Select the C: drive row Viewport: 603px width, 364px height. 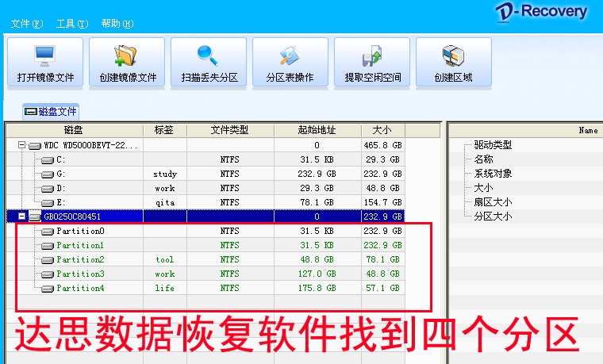click(205, 159)
